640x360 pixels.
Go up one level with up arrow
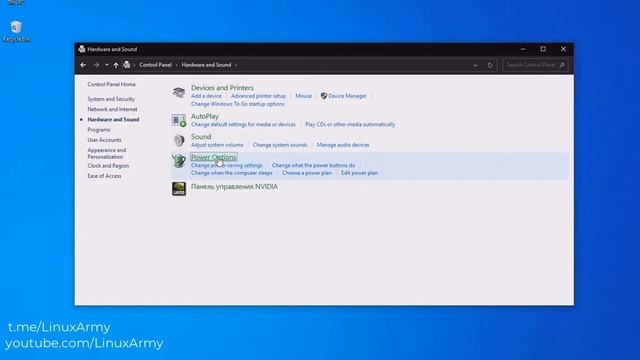[x=116, y=65]
